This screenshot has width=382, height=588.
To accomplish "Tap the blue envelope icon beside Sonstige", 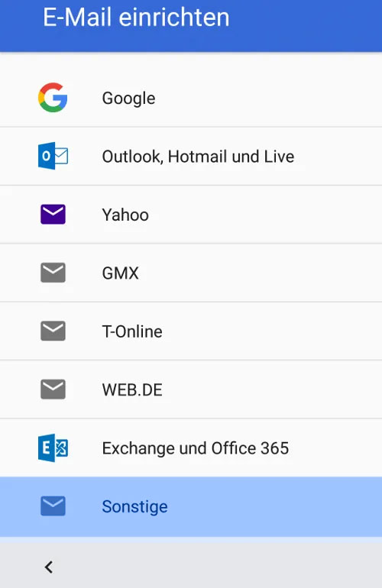I will 53,506.
